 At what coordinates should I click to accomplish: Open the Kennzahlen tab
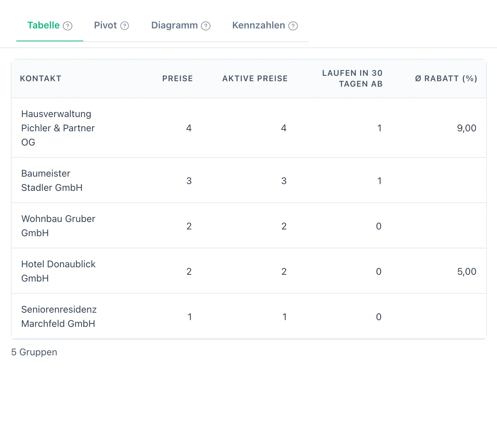[x=265, y=25]
